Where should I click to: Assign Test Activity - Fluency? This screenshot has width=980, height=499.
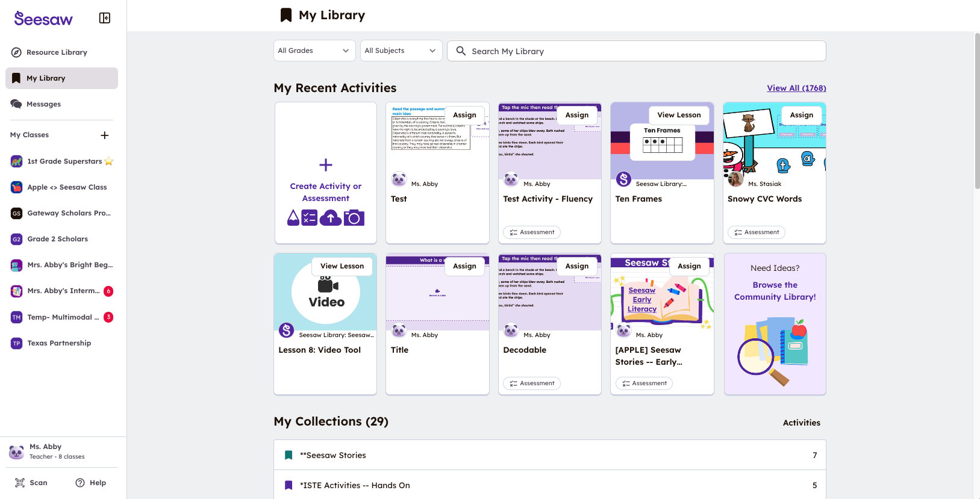577,115
